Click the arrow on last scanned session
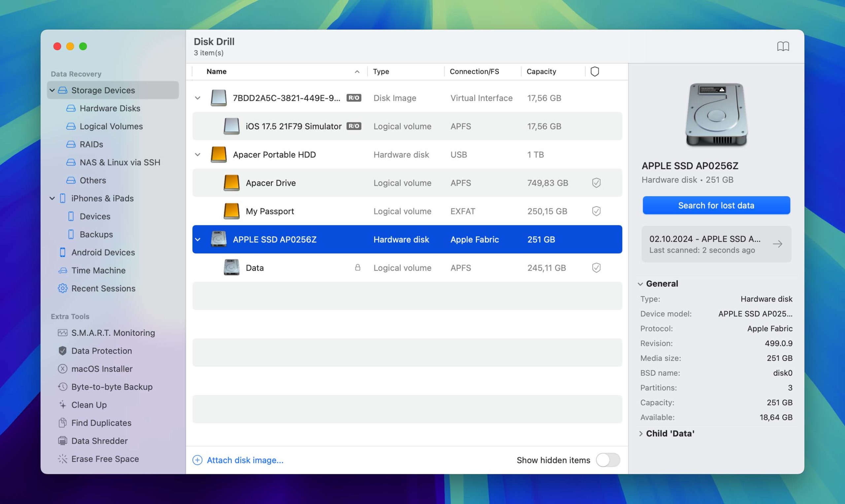Screen dimensions: 845x504 (777, 244)
